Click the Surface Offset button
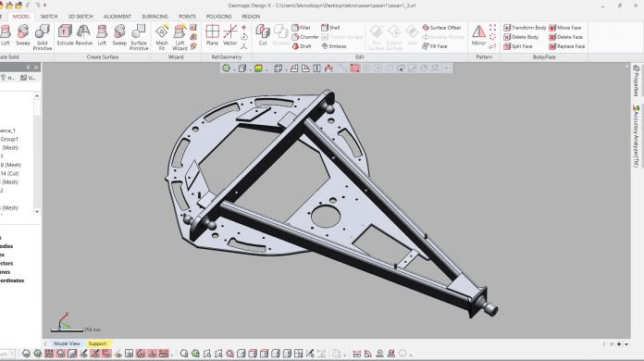644x361 pixels. pyautogui.click(x=441, y=28)
